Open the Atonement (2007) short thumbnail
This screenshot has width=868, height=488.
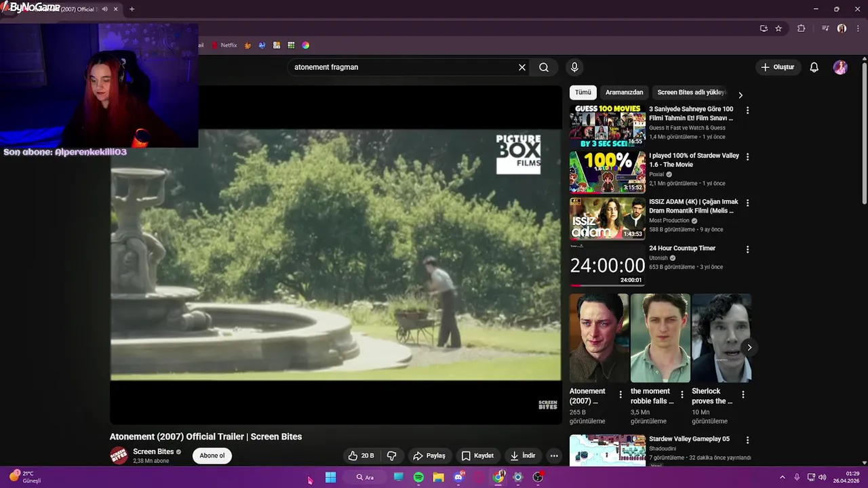(x=599, y=338)
